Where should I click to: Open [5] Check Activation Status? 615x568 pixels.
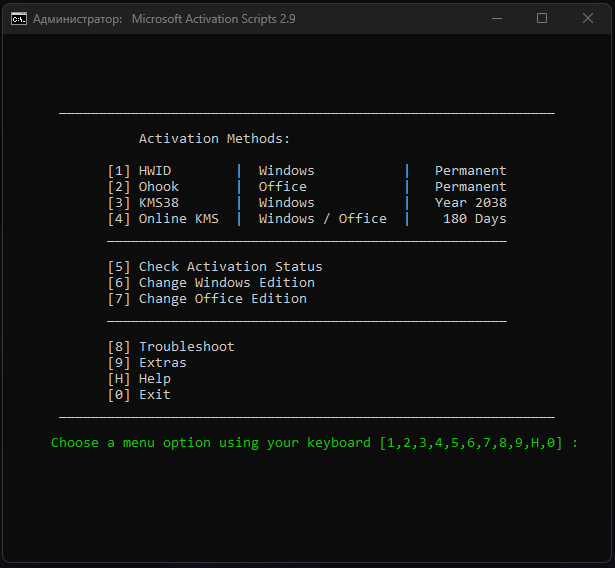click(215, 267)
